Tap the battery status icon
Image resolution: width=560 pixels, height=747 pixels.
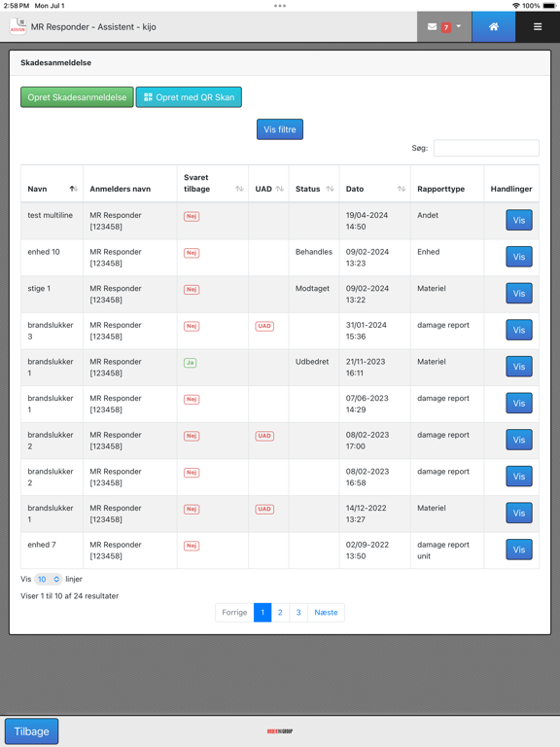[549, 6]
